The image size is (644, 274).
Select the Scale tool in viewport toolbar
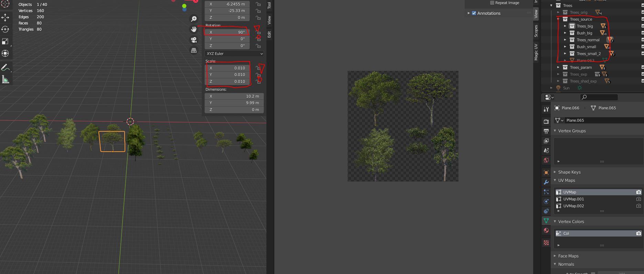coord(5,41)
